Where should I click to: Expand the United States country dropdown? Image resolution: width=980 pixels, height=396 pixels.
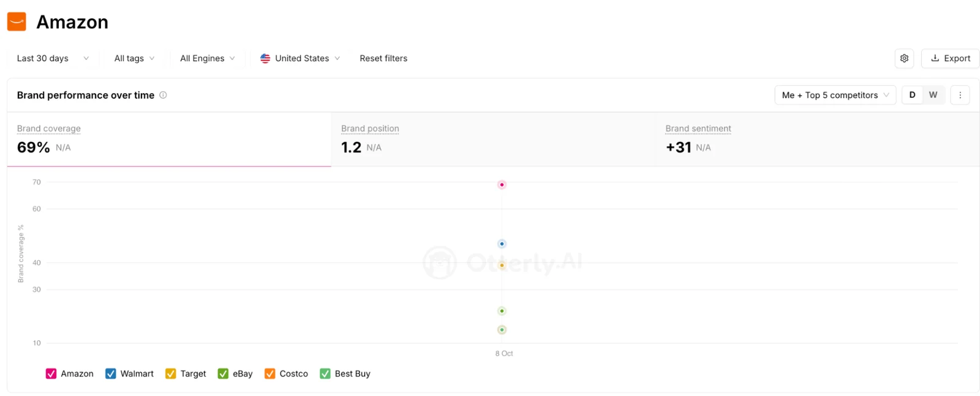point(300,58)
